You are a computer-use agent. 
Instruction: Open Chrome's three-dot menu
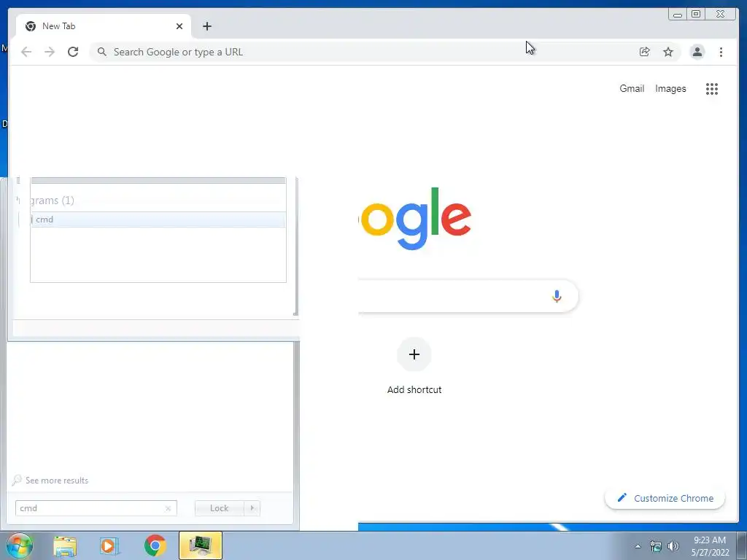click(721, 52)
